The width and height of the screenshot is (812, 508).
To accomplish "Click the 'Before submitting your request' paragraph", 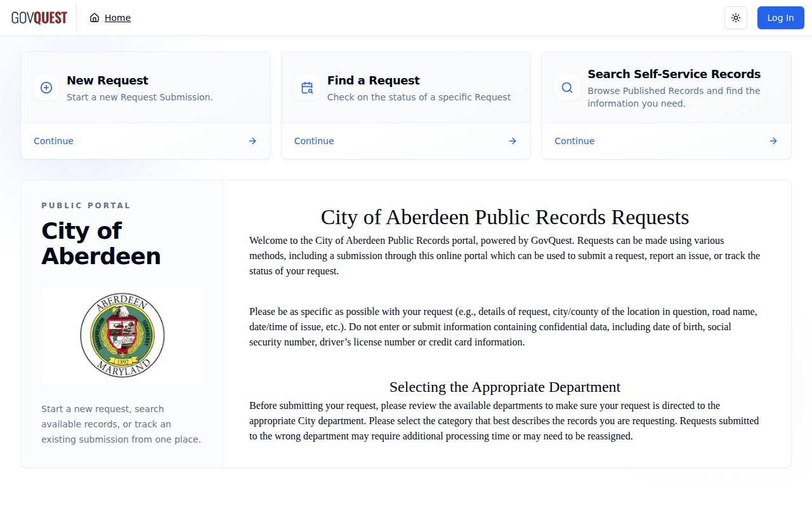I will [x=505, y=421].
